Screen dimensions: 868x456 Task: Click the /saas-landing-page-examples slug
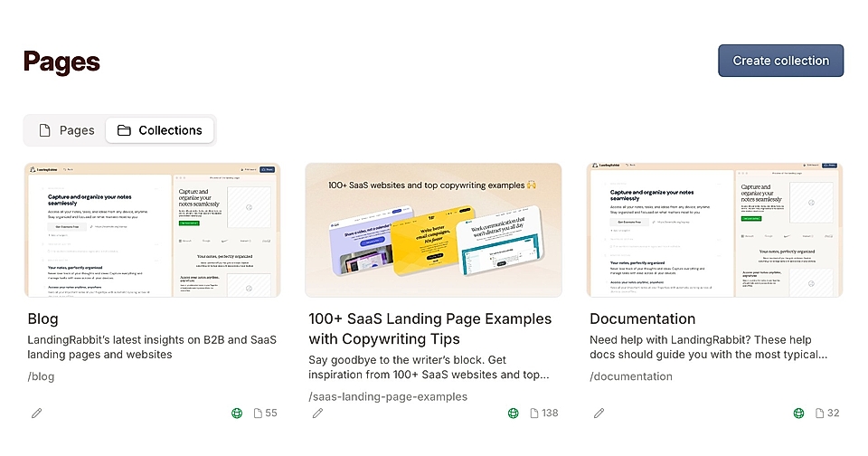click(x=388, y=396)
